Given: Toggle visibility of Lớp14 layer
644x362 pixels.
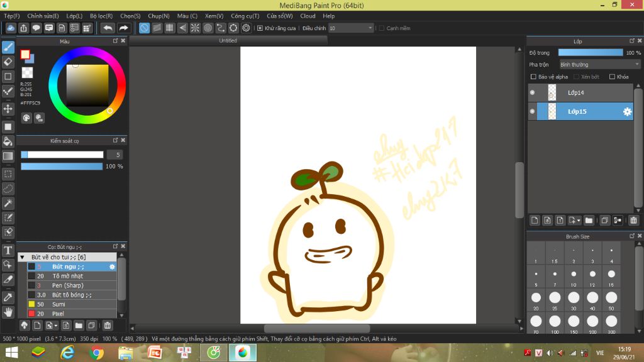Looking at the screenshot, I should point(532,93).
